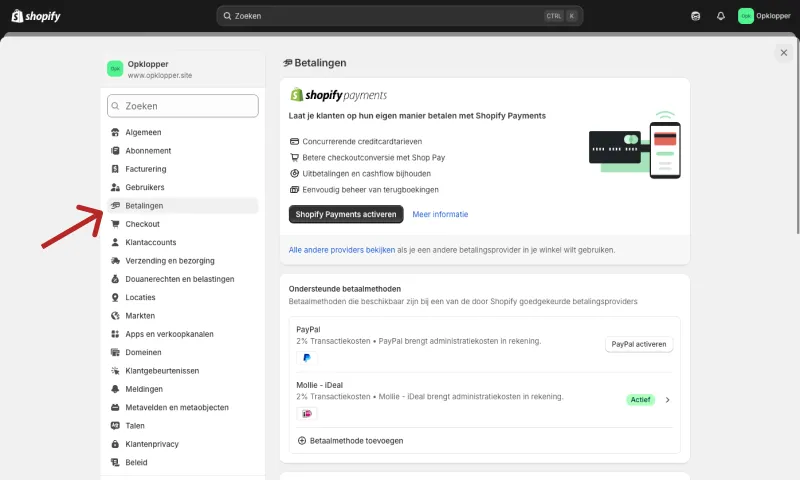Click the Verzending en bezorging truck icon
This screenshot has width=800, height=480.
(115, 261)
